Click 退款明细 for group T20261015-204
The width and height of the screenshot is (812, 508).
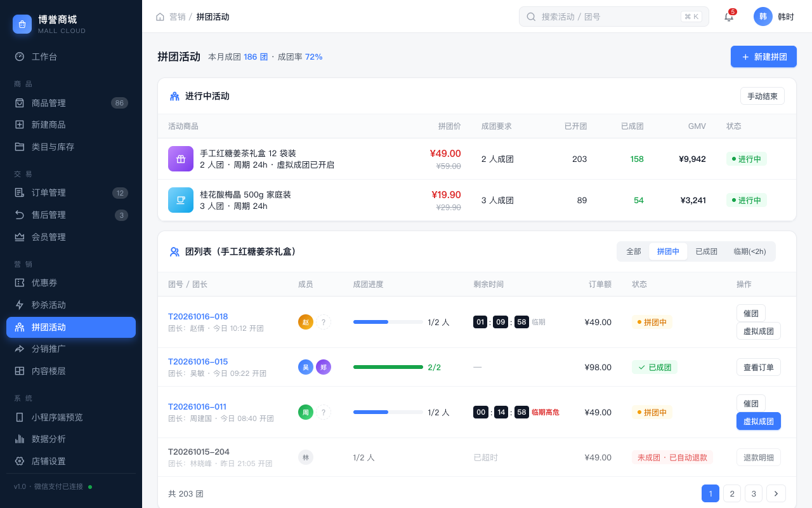click(x=759, y=457)
